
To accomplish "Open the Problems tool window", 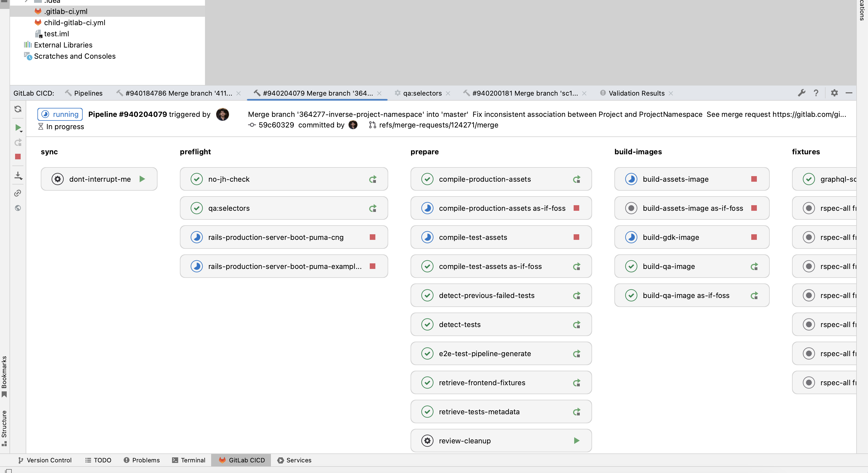I will click(x=142, y=460).
